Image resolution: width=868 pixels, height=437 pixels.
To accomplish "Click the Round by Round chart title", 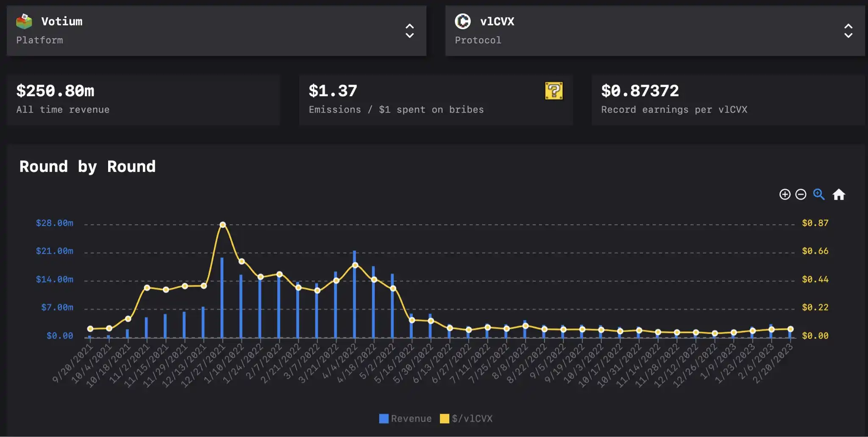I will 88,167.
